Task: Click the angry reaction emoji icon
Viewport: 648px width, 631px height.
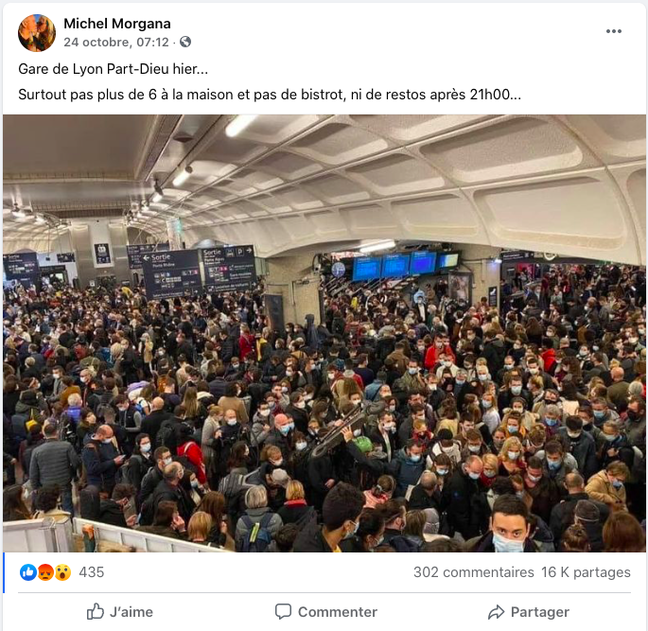Action: click(x=45, y=572)
